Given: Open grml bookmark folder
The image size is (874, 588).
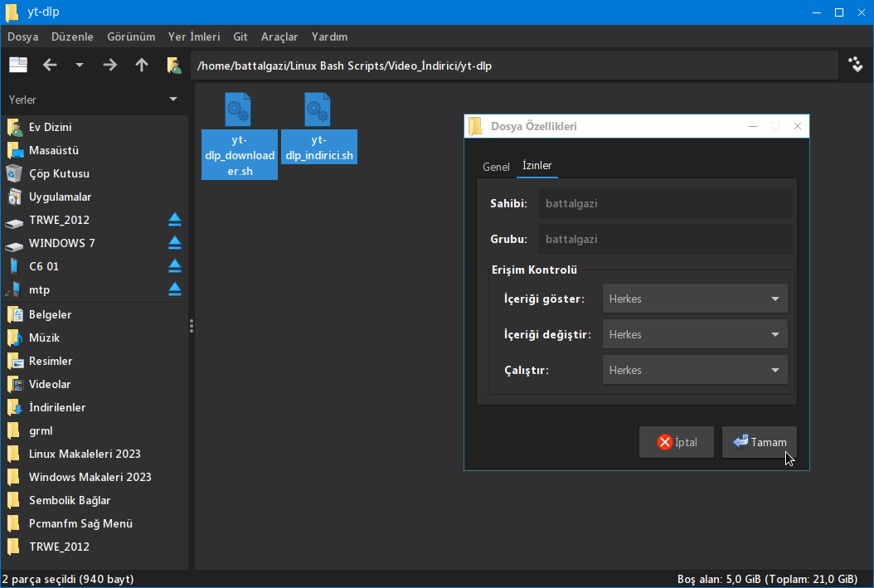Looking at the screenshot, I should 95,431.
